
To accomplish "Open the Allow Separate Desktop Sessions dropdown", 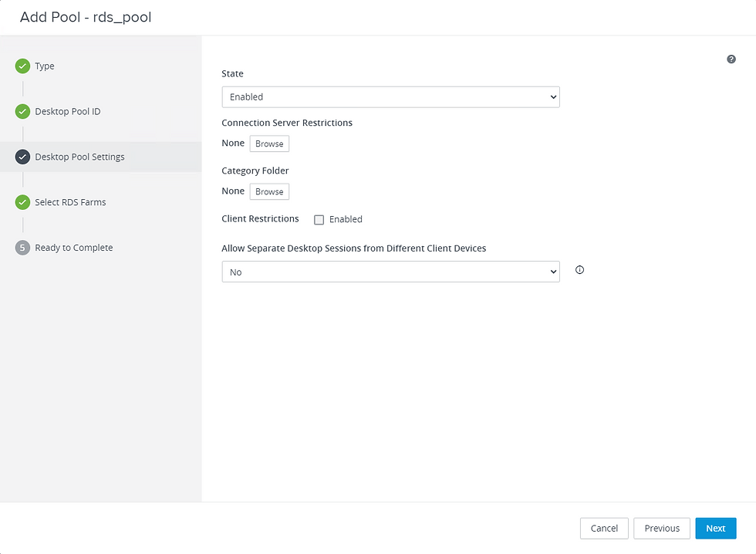I will pyautogui.click(x=390, y=272).
